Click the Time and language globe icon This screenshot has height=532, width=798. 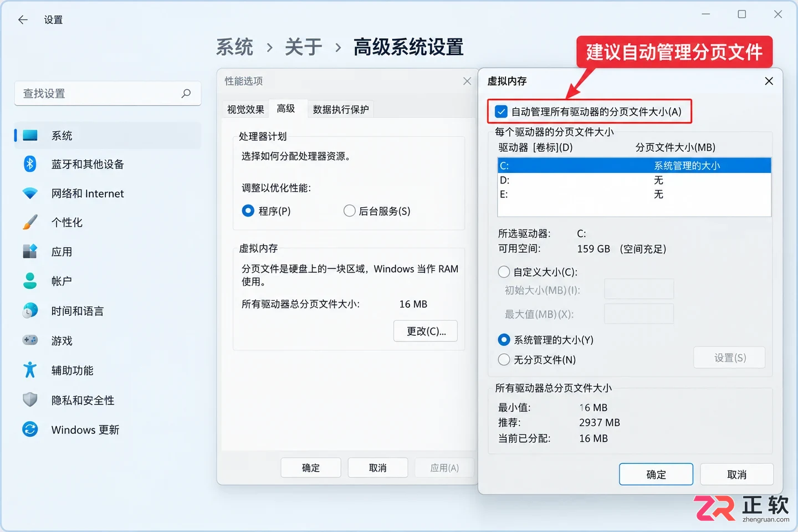[30, 311]
